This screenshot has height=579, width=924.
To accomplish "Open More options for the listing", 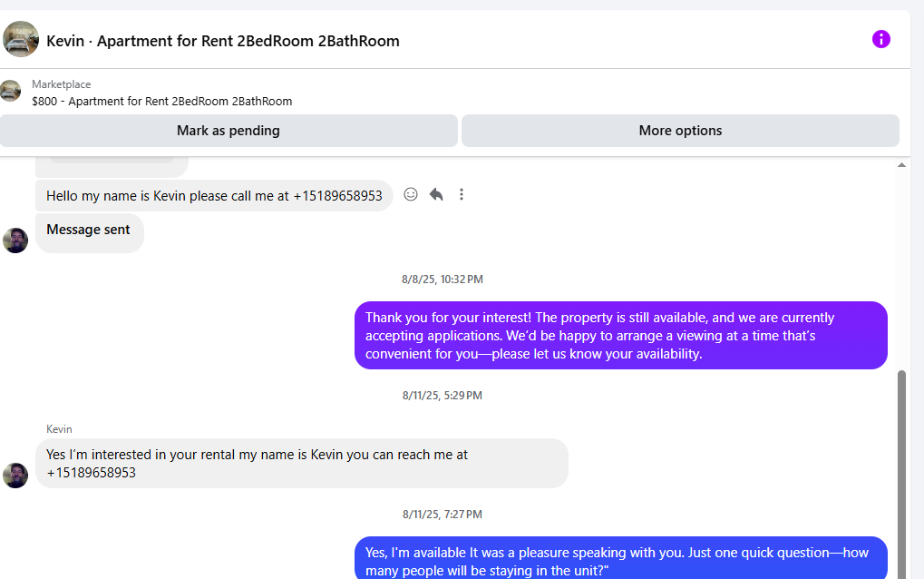I will point(680,131).
